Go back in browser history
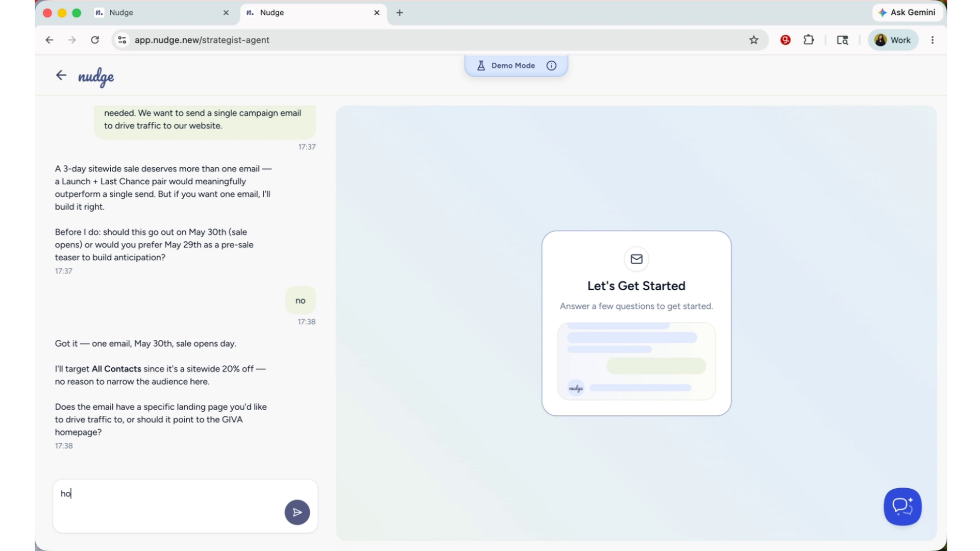The height and width of the screenshot is (551, 980). (x=50, y=40)
